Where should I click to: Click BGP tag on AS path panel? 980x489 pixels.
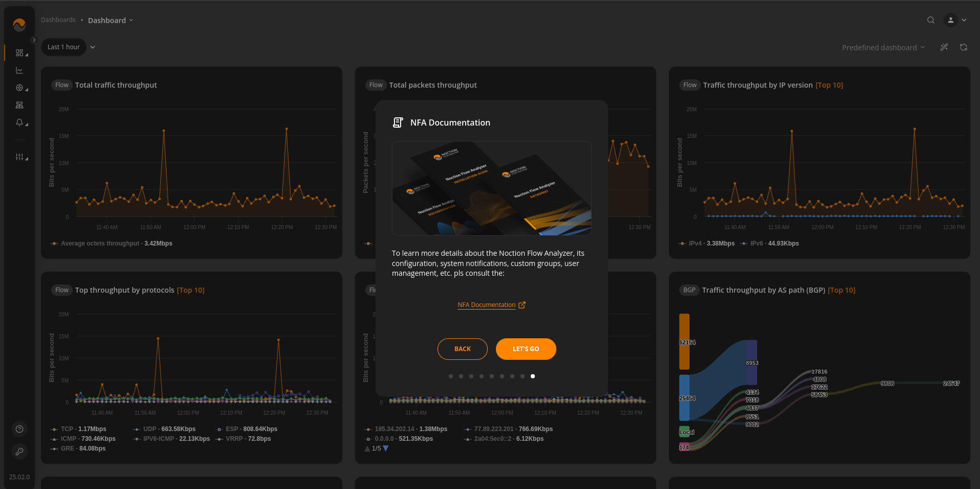[x=689, y=290]
